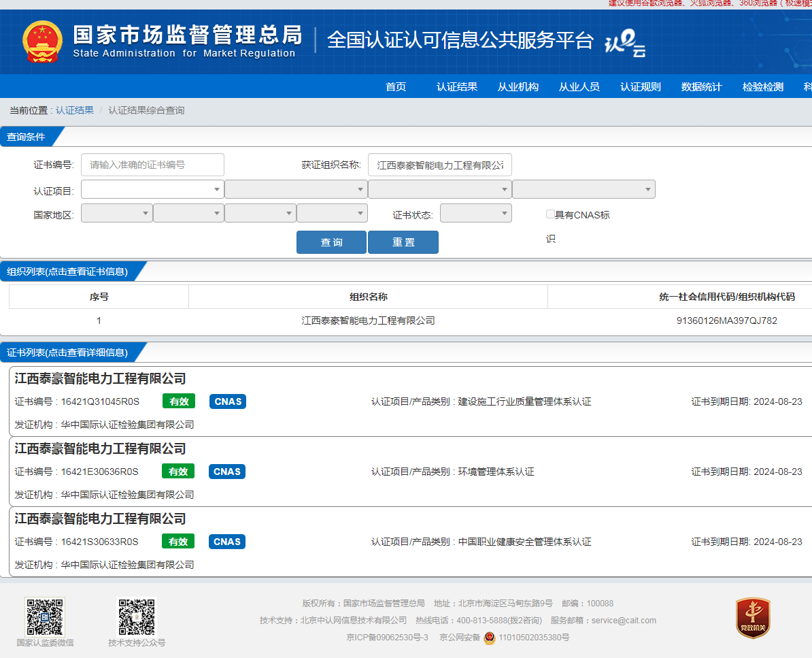Image resolution: width=812 pixels, height=658 pixels.
Task: Open 认证规则 navigation menu
Action: pos(641,86)
